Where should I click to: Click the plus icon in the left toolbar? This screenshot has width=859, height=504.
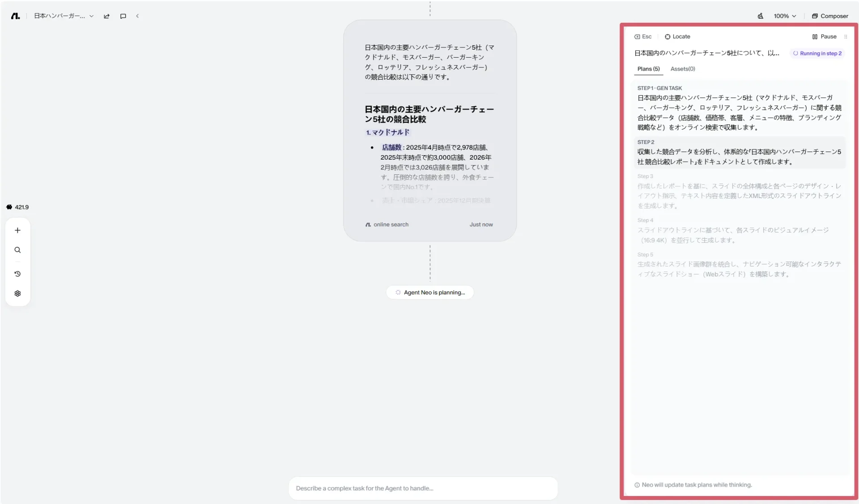[x=17, y=230]
